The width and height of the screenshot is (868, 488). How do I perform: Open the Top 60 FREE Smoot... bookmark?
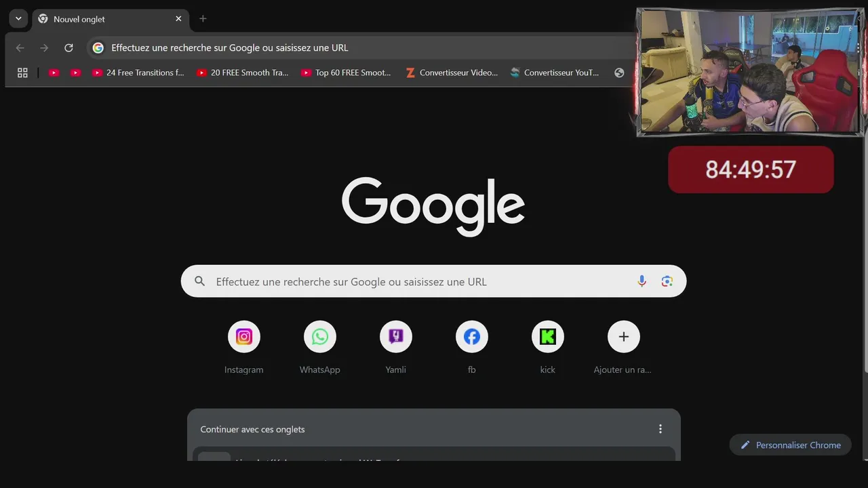[x=347, y=73]
